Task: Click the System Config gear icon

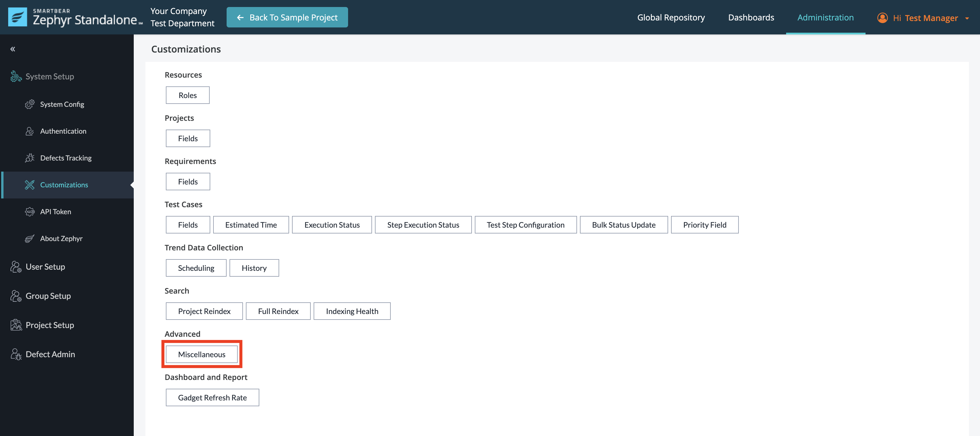Action: (30, 104)
